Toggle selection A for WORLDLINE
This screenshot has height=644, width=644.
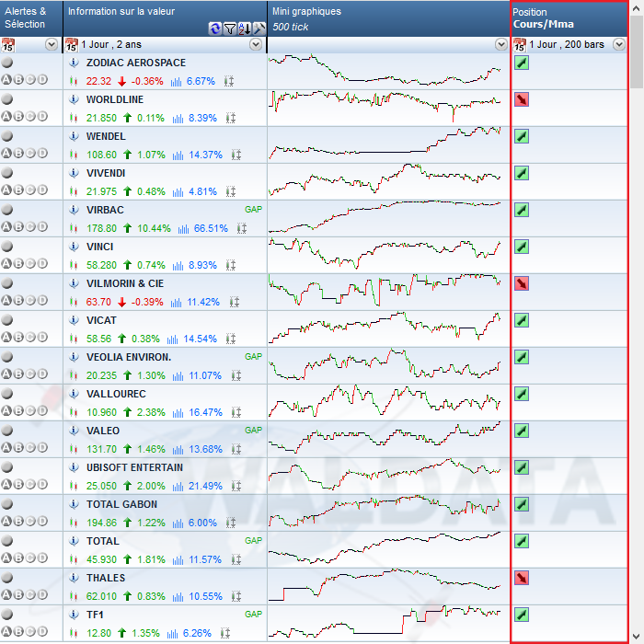click(6, 117)
